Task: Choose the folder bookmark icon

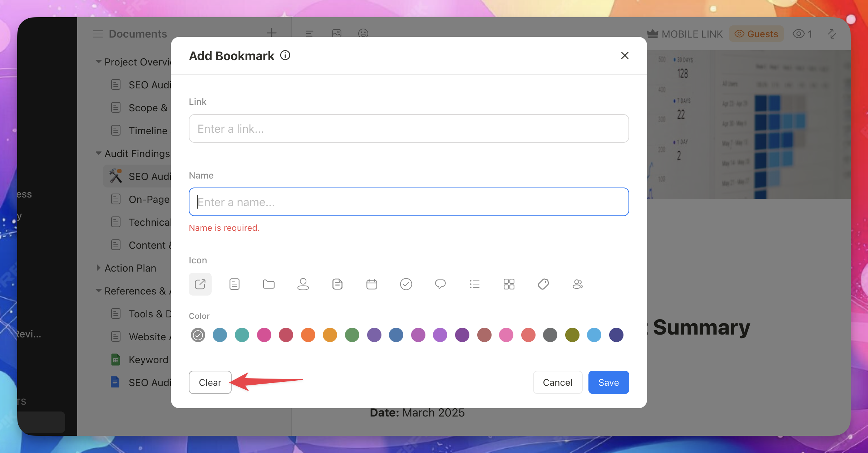Action: pos(268,284)
